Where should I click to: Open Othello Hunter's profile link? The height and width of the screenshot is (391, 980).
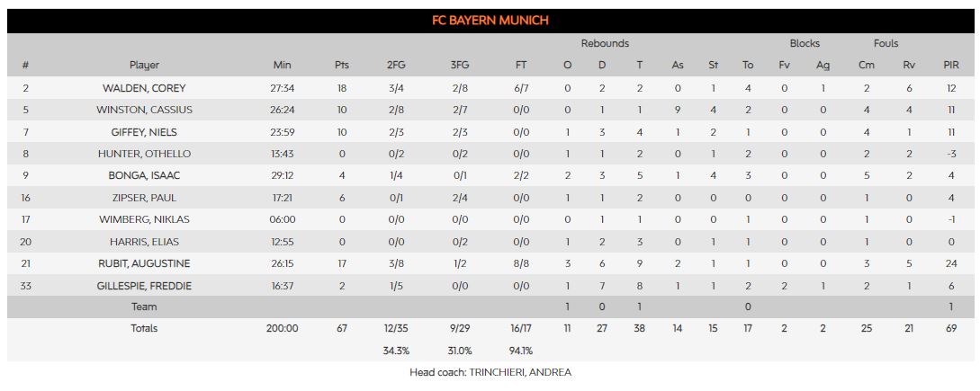[144, 154]
